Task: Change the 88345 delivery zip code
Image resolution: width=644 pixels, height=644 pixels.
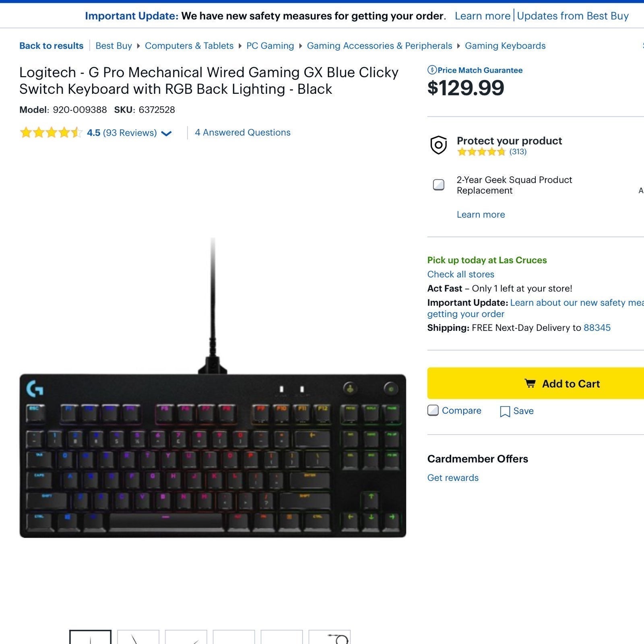Action: click(597, 328)
